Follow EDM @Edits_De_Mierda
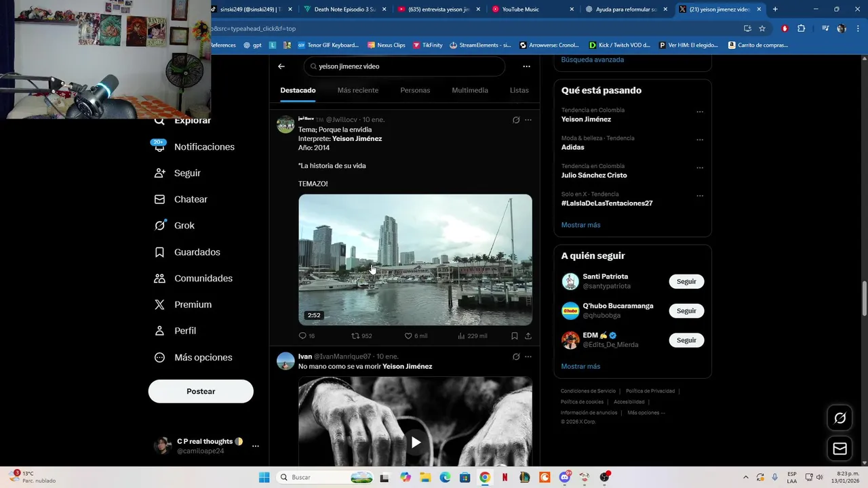This screenshot has width=868, height=488. tap(686, 340)
